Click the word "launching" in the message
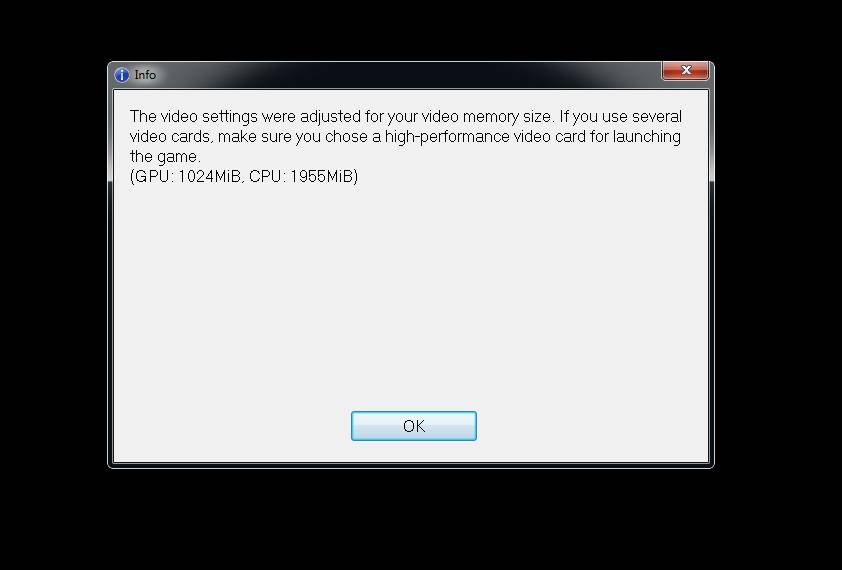Screen dimensions: 842x570 [x=647, y=136]
